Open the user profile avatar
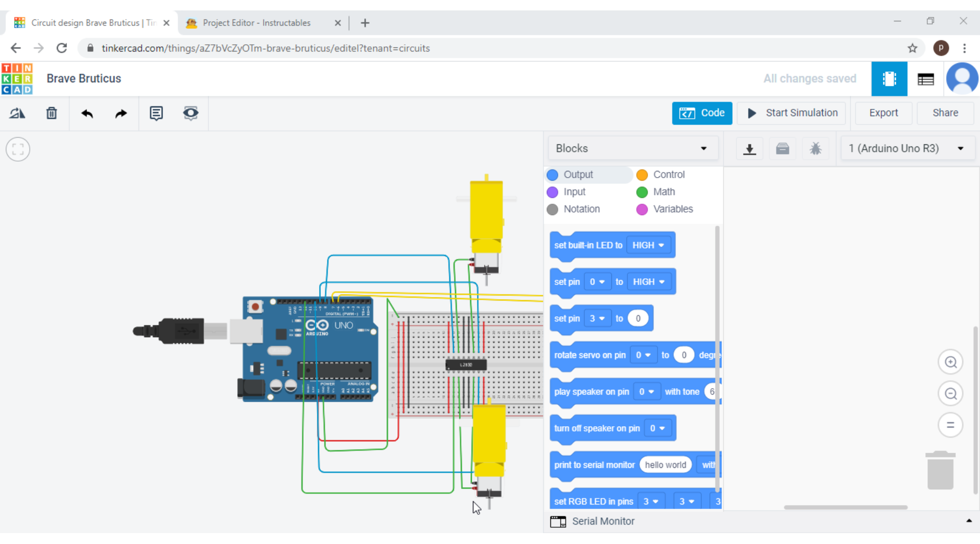 [962, 79]
